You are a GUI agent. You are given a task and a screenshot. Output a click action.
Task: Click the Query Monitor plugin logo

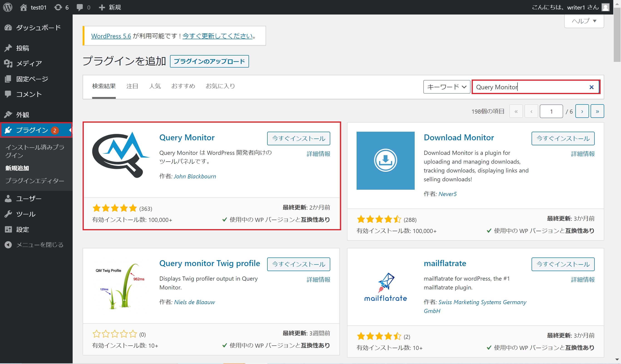click(x=121, y=155)
